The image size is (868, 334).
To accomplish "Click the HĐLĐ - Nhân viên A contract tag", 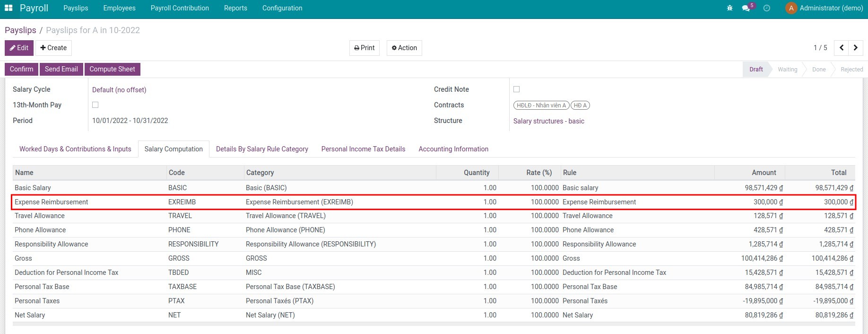I will (x=541, y=105).
